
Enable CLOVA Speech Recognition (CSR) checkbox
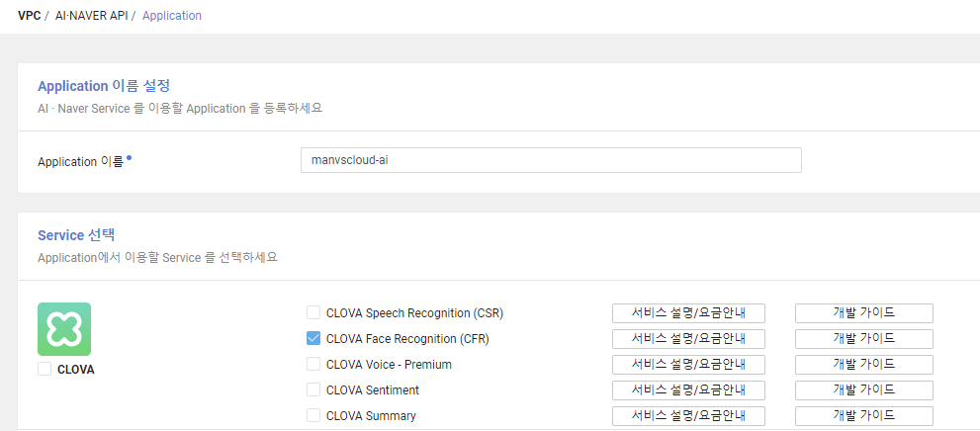click(x=313, y=313)
